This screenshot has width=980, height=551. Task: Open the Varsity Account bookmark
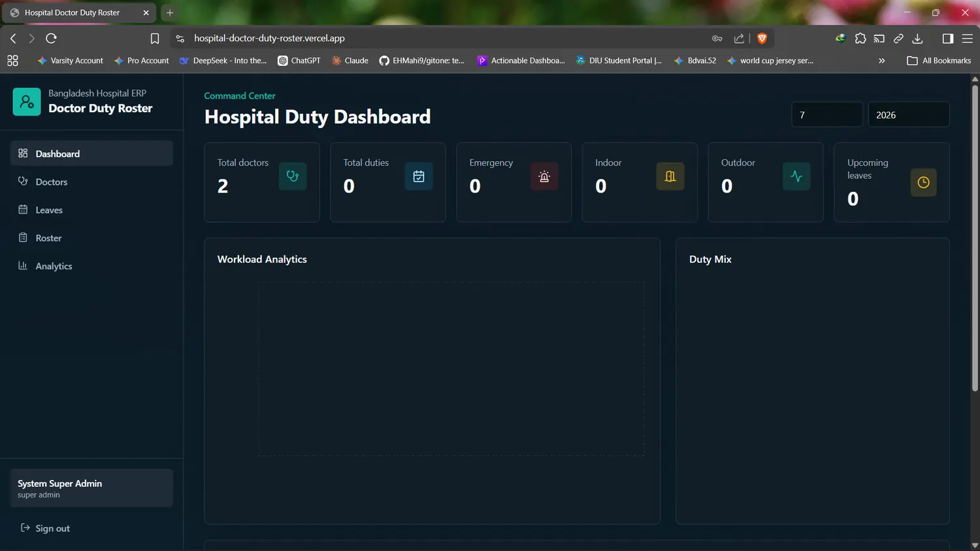point(70,61)
